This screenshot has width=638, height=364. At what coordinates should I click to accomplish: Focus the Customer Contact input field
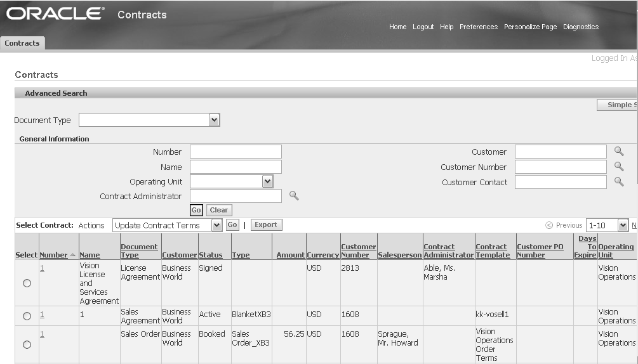coord(561,182)
